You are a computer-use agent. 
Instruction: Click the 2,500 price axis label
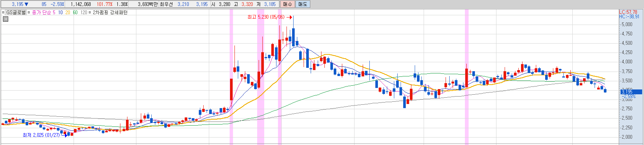627,118
